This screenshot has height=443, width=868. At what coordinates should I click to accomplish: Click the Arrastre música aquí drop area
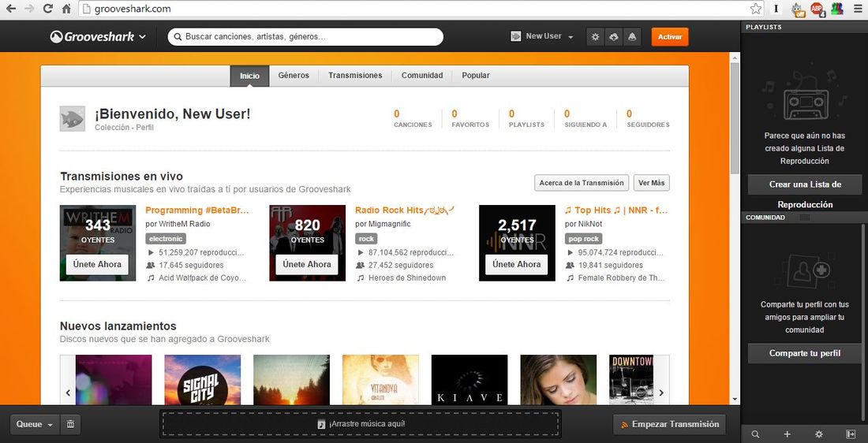tap(361, 424)
